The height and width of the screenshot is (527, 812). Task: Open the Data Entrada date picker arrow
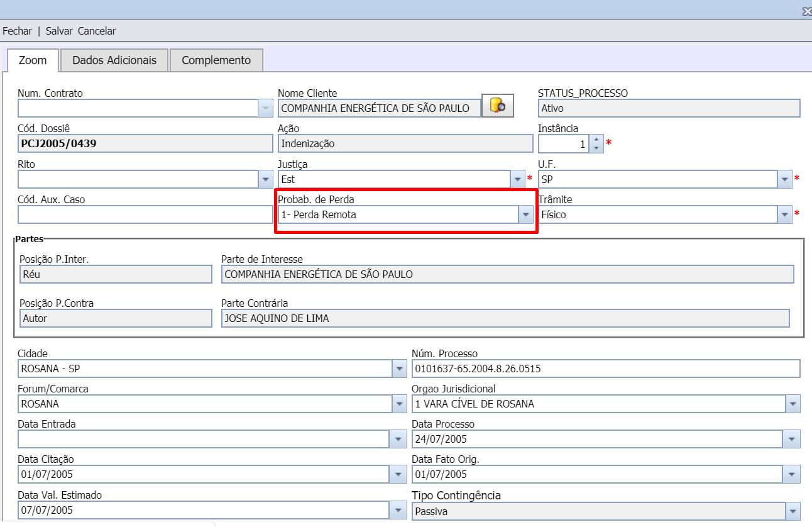coord(399,439)
